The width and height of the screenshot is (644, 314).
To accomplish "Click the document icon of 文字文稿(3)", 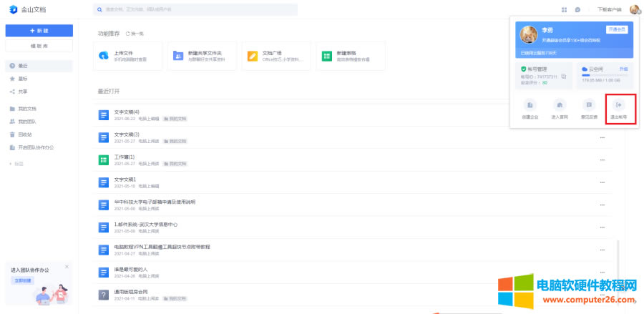I will pos(104,137).
